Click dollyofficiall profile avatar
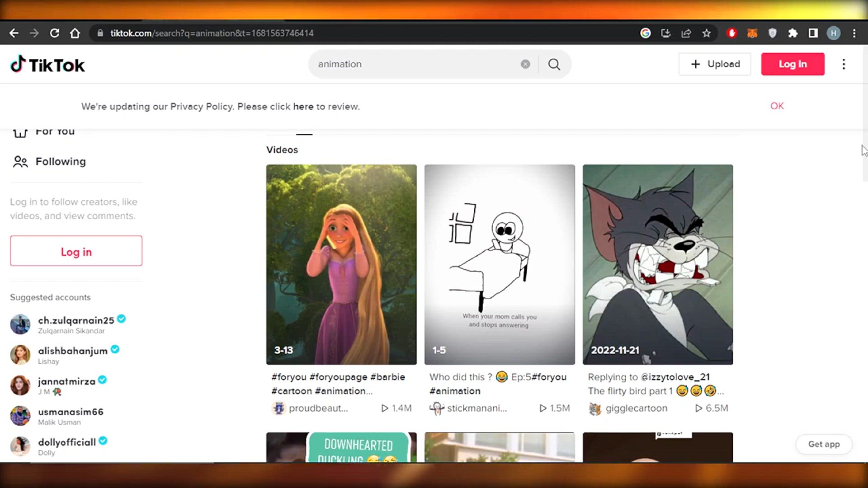 point(20,446)
